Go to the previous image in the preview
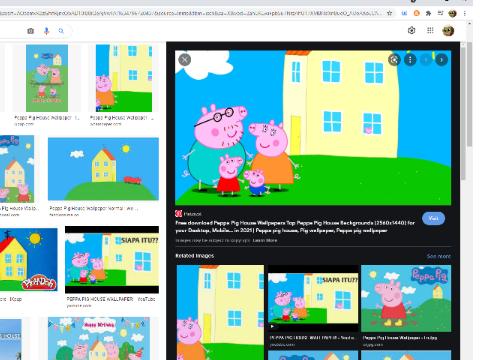480x360 pixels. tap(426, 60)
